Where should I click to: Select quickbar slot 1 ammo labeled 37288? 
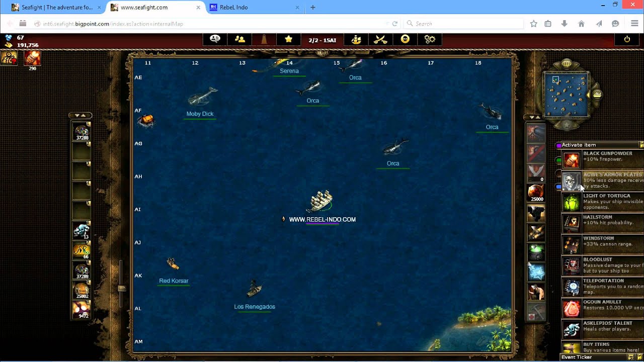[82, 131]
